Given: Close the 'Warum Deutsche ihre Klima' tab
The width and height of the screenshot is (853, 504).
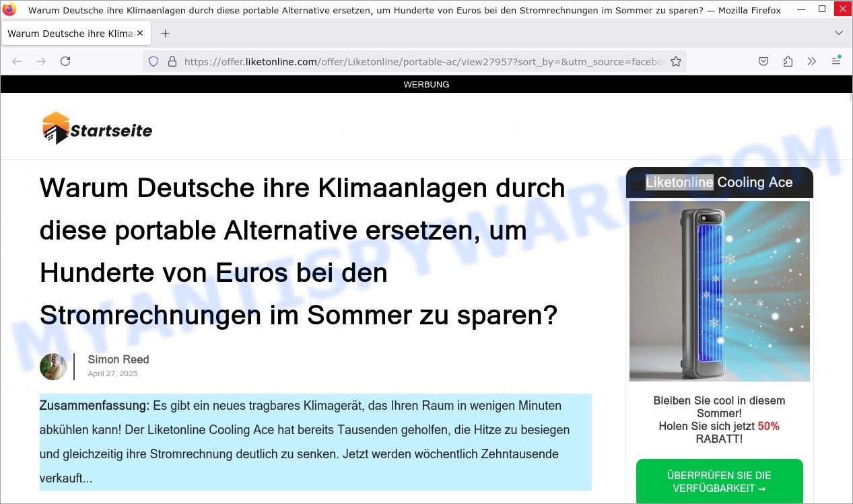Looking at the screenshot, I should click(x=139, y=33).
